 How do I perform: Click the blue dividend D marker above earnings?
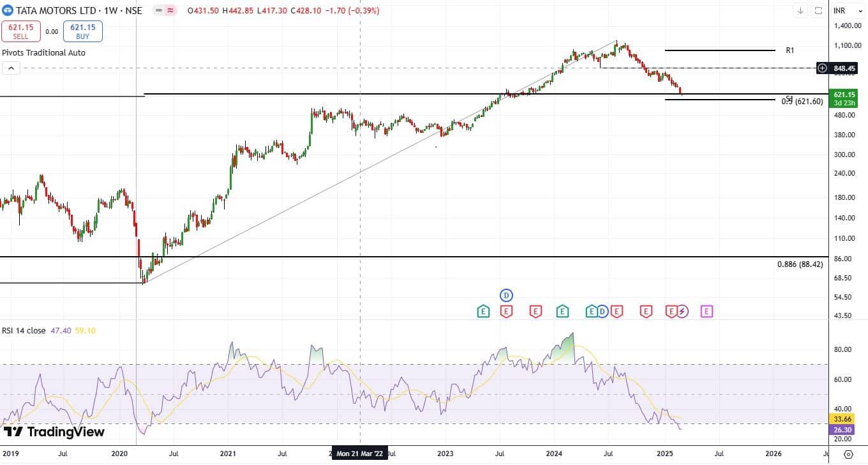pyautogui.click(x=507, y=295)
